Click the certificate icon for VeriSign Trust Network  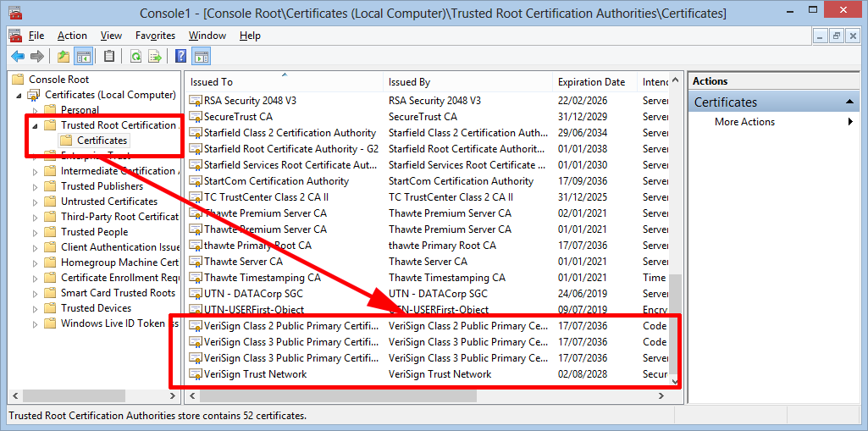tap(196, 374)
